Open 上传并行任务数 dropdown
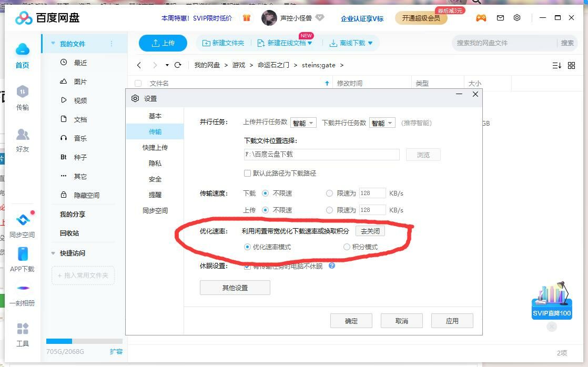This screenshot has width=588, height=367. 303,123
